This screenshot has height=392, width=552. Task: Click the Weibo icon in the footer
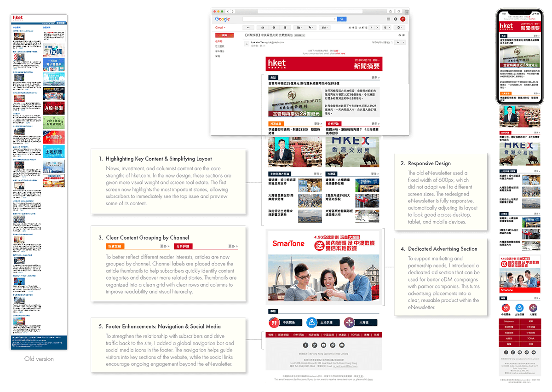(333, 345)
